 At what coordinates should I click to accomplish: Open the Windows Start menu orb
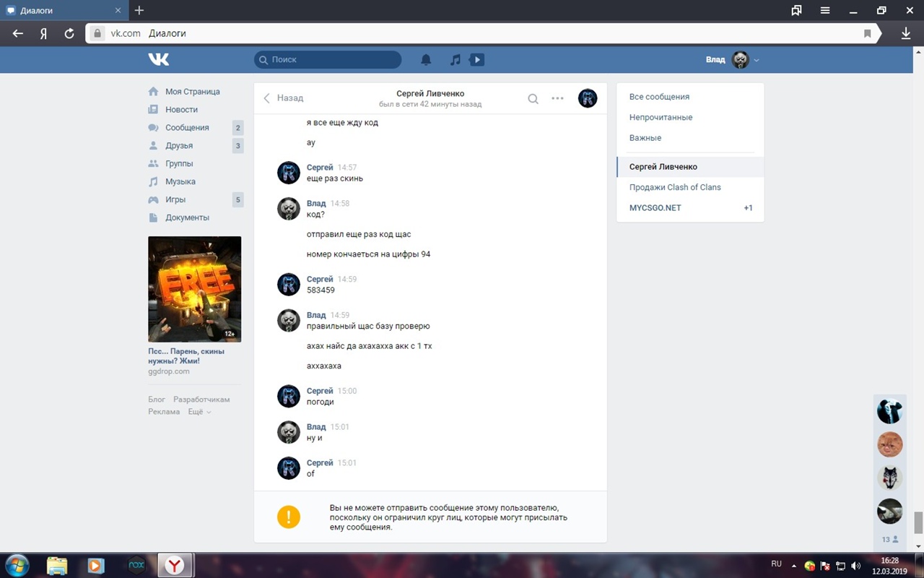[x=17, y=565]
